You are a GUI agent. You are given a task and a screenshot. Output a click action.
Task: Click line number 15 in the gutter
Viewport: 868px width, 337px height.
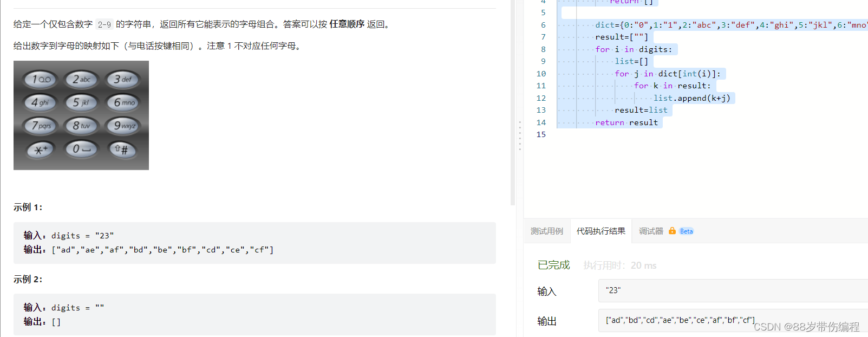click(541, 134)
